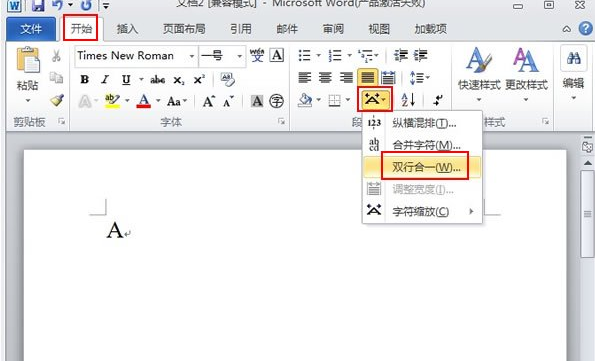Open 更改样式 menu
Viewport: 595px width, 361px height.
tap(526, 74)
